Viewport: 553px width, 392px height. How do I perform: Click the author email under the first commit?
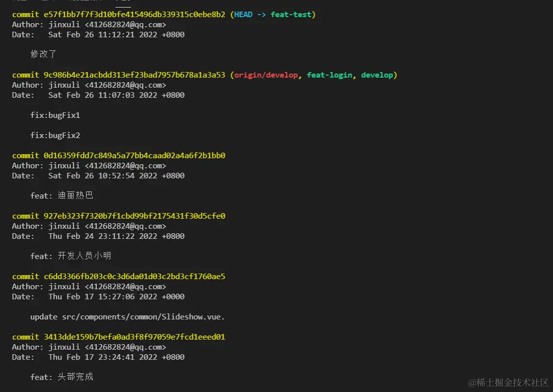point(125,25)
